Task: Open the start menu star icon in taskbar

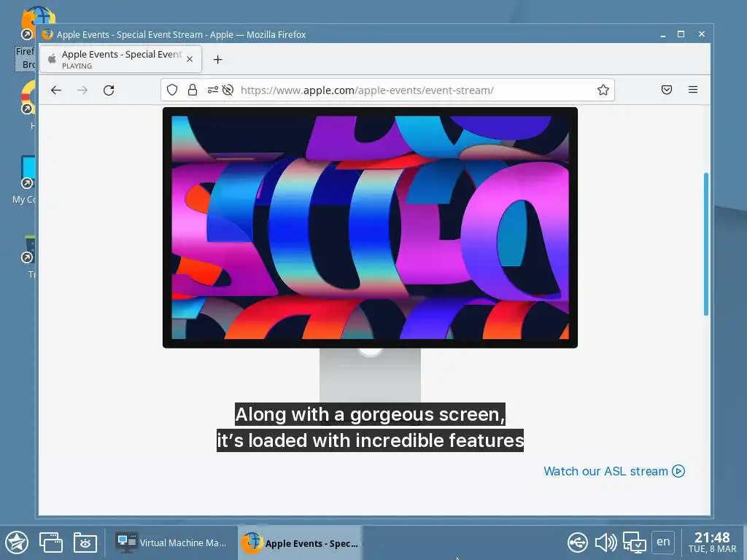Action: coord(17,542)
